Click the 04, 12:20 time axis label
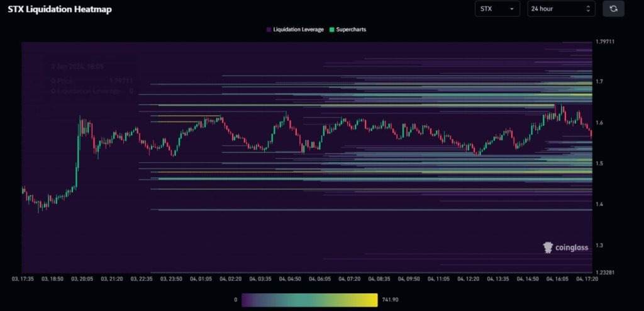644x311 pixels. [469, 279]
